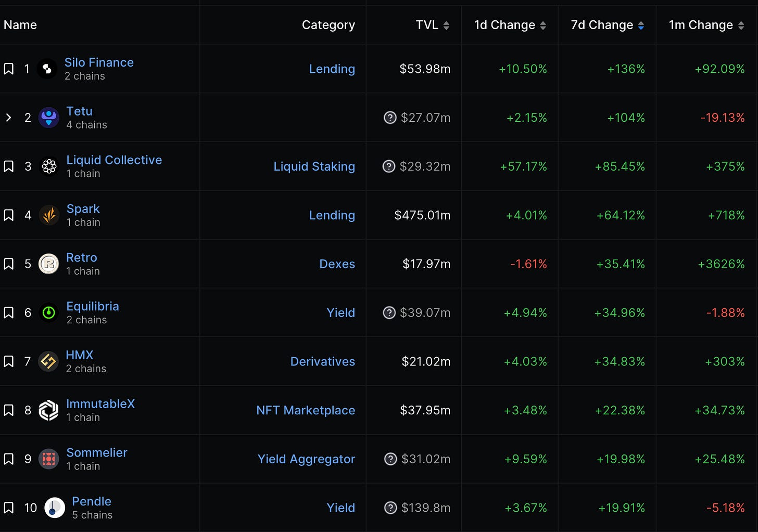The height and width of the screenshot is (532, 758).
Task: Open NFT Marketplace category link
Action: (306, 410)
